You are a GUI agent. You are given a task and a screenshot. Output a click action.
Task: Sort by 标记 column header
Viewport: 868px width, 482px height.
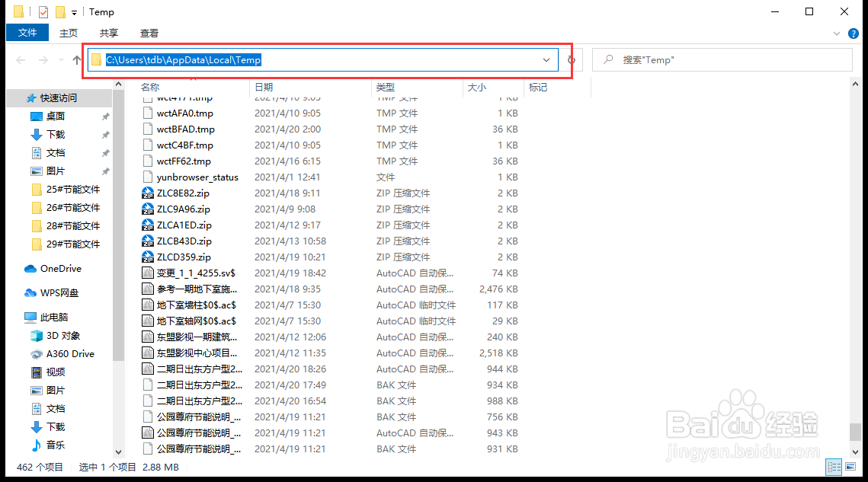(x=557, y=88)
